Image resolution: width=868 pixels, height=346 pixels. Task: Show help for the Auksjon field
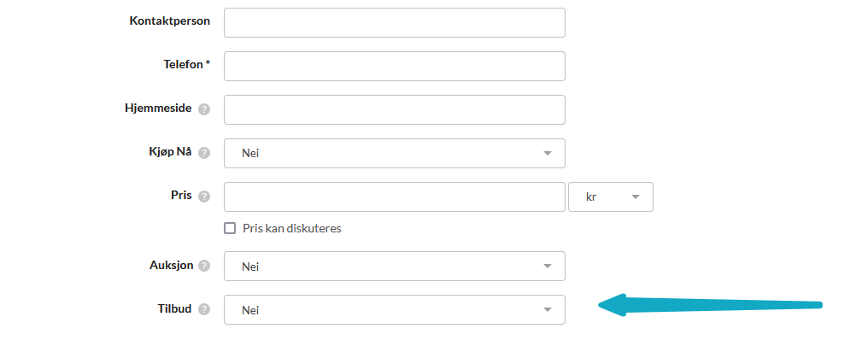click(204, 266)
